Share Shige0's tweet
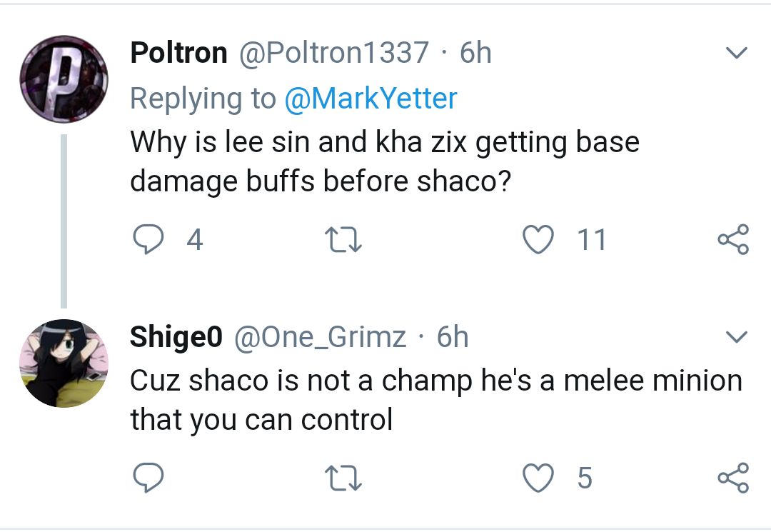 coord(732,479)
